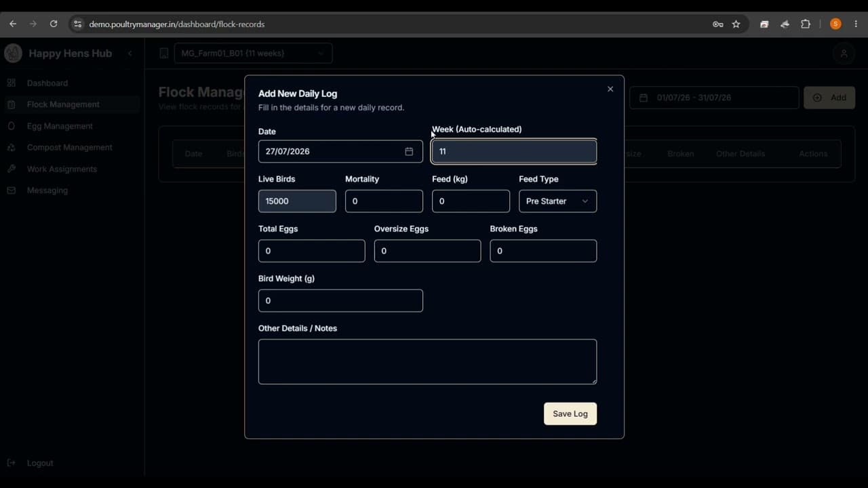The height and width of the screenshot is (488, 868).
Task: Open the Feed Type Pre Starter dropdown
Action: [557, 201]
